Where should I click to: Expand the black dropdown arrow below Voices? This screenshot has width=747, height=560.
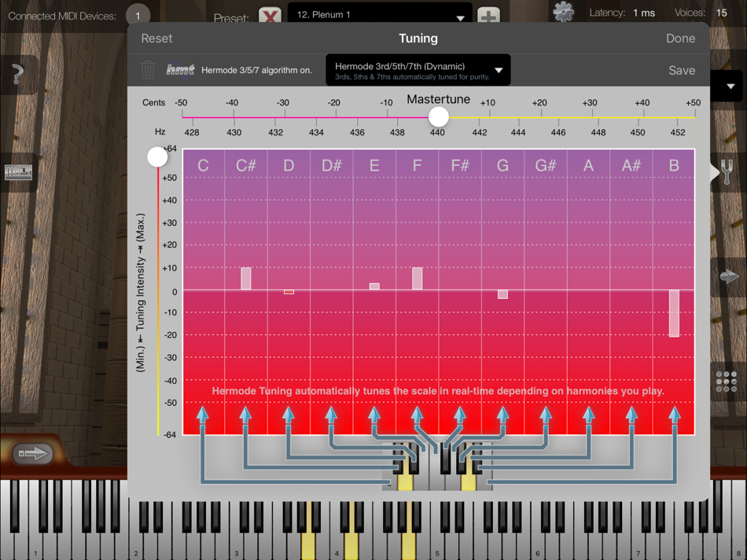pos(730,87)
